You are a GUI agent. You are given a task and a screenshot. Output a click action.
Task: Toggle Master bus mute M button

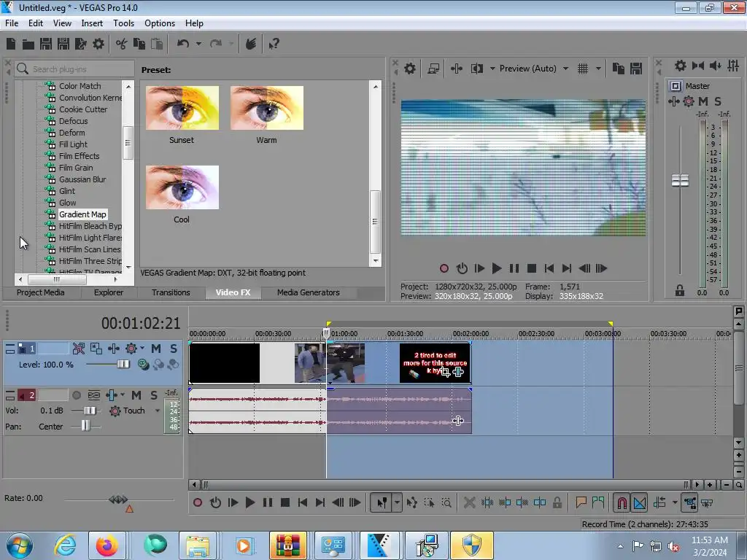703,101
